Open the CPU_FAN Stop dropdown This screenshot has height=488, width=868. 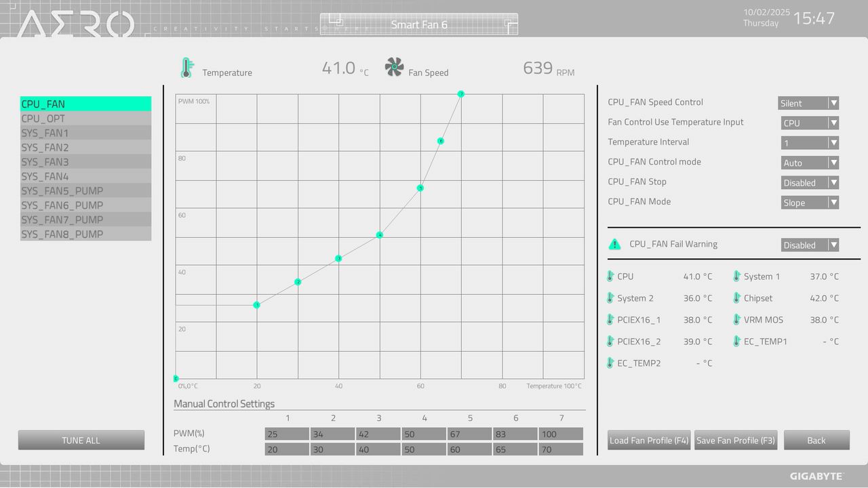tap(810, 183)
